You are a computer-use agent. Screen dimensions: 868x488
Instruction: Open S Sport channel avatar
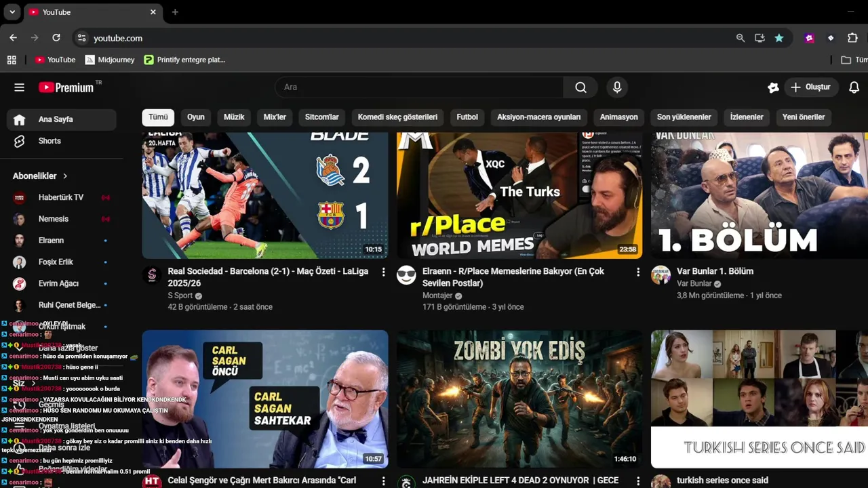[151, 275]
